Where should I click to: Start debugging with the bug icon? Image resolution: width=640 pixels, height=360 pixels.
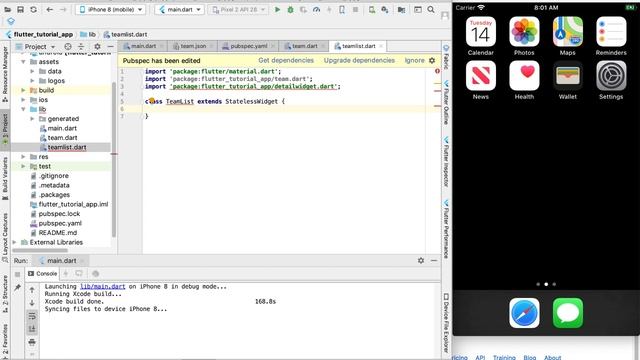tap(290, 9)
